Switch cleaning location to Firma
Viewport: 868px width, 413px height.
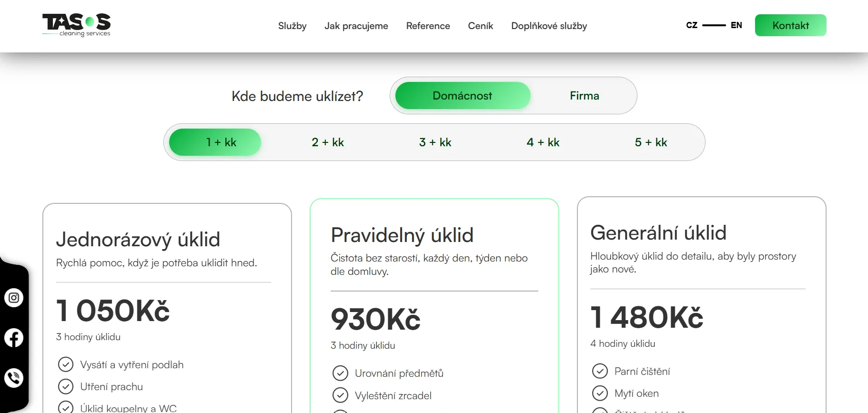click(x=584, y=96)
